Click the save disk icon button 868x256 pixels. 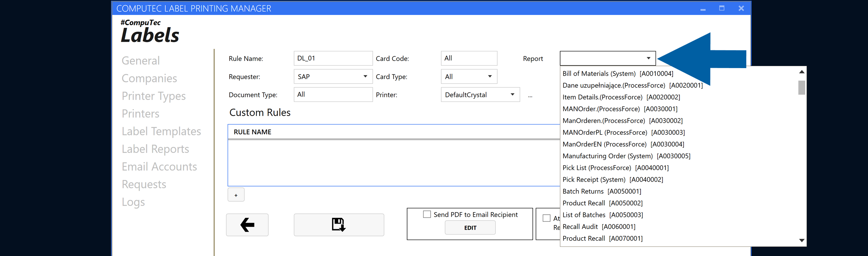click(339, 225)
